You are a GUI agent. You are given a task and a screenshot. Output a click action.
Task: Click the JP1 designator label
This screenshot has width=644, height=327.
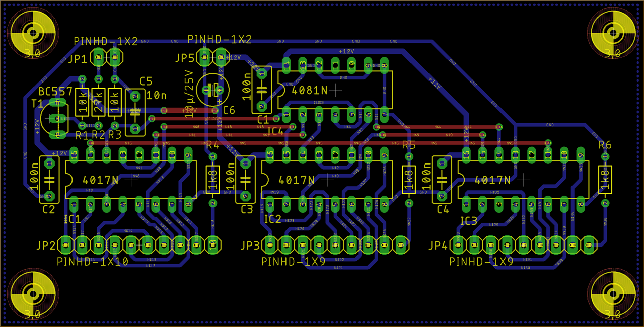click(77, 59)
